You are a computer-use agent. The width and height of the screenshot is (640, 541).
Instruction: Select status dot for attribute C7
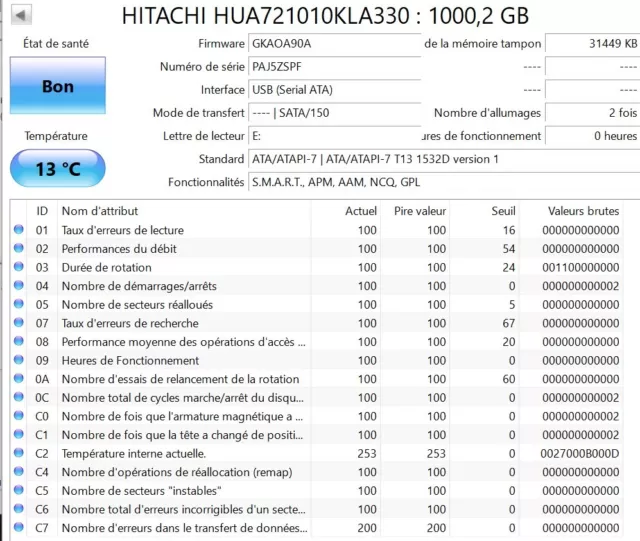coord(19,527)
